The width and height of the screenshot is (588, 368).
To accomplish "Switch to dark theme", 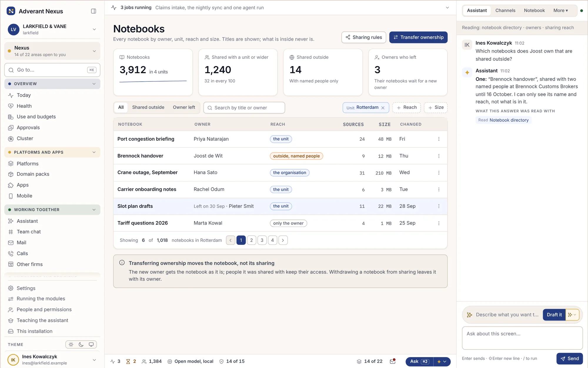I will [x=81, y=344].
